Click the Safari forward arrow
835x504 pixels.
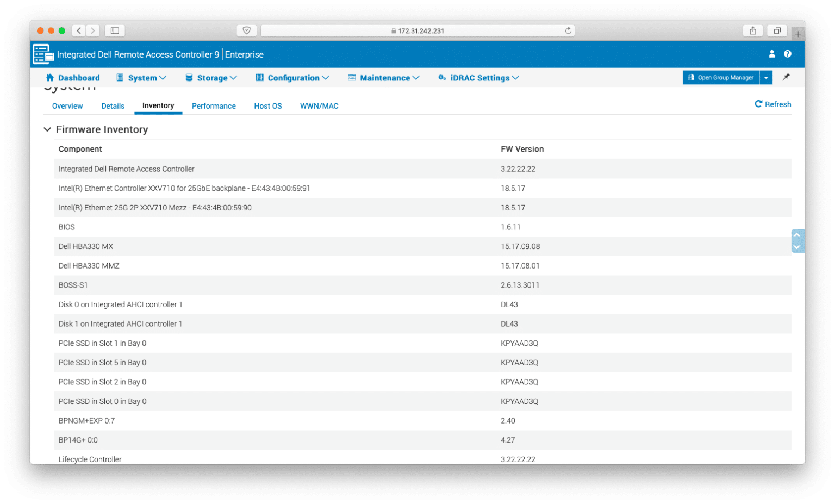click(x=93, y=30)
